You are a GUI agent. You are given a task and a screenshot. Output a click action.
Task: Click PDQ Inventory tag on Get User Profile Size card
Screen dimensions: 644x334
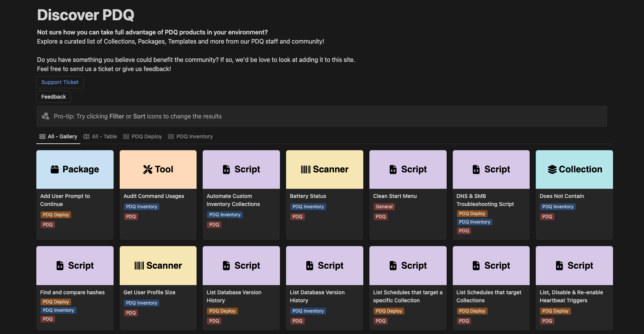[x=141, y=303]
